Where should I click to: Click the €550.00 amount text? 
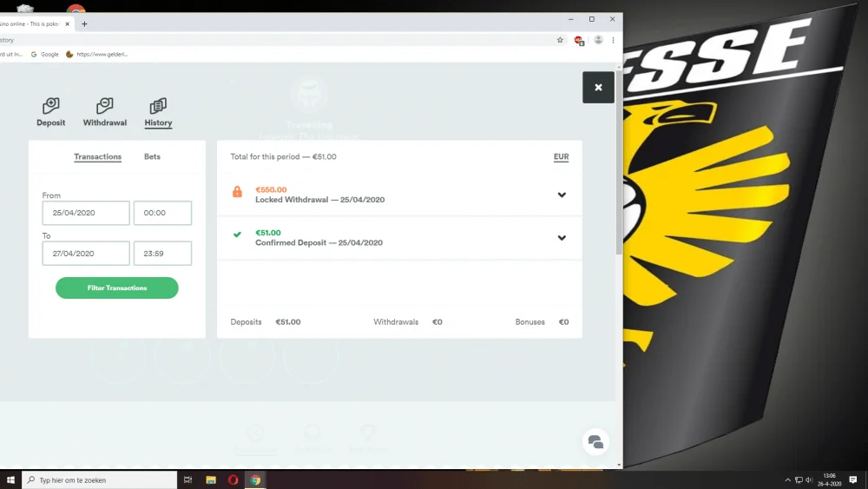coord(271,189)
